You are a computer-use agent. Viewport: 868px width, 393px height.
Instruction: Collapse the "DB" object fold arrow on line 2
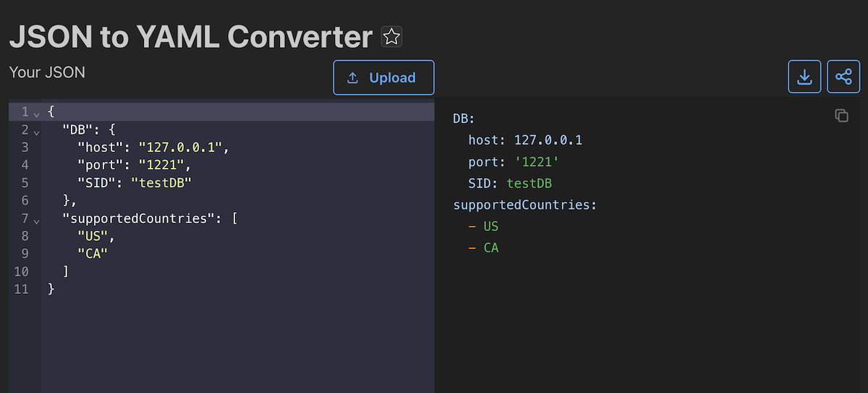[36, 131]
